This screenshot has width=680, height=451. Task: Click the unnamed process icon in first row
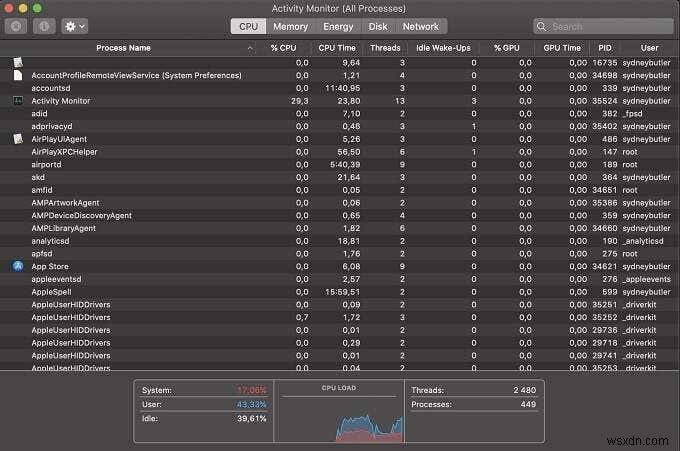click(x=18, y=62)
